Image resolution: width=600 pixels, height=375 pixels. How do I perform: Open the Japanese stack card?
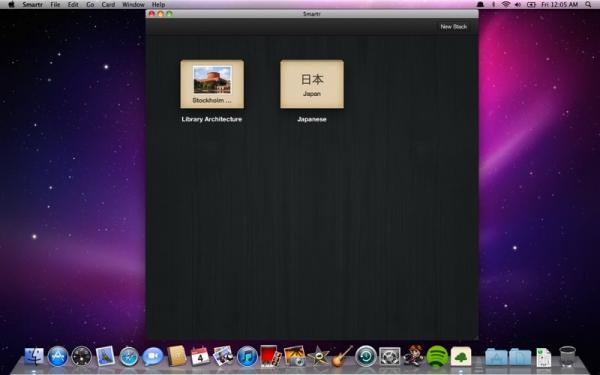point(312,84)
